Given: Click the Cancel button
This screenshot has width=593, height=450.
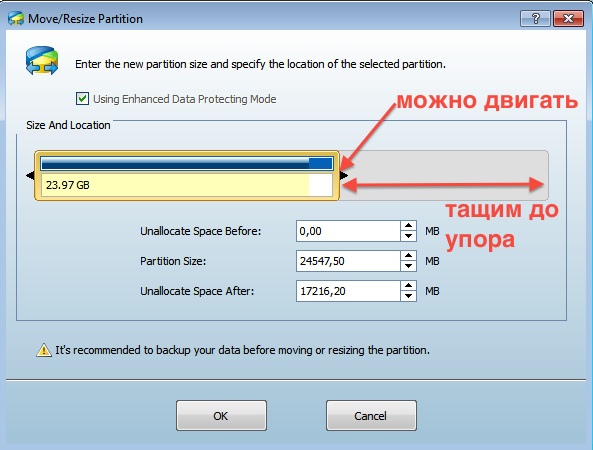Looking at the screenshot, I should (x=371, y=416).
